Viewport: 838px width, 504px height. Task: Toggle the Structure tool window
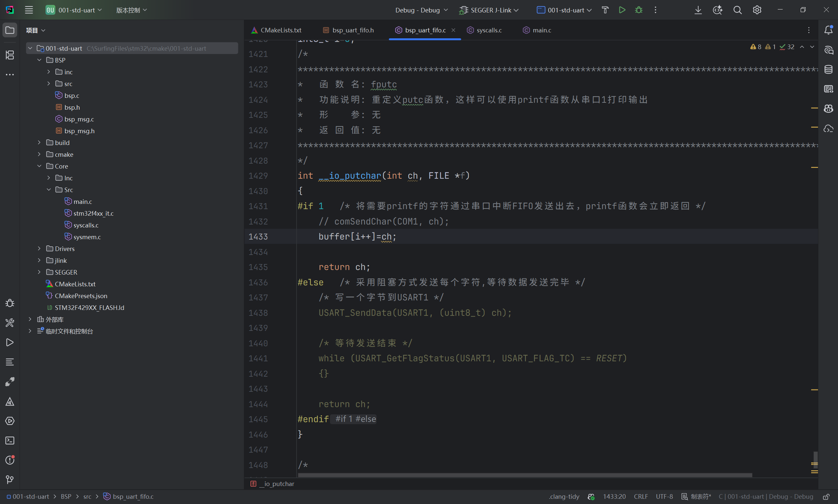pos(10,55)
